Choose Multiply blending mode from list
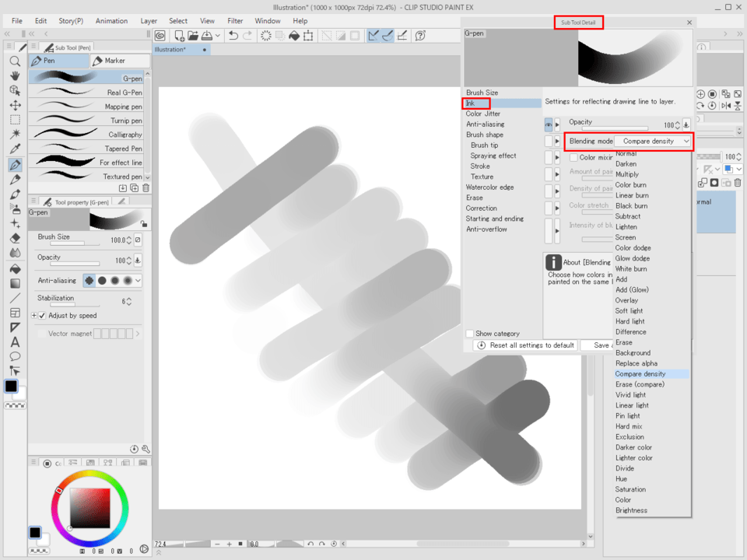The width and height of the screenshot is (747, 560). click(627, 174)
